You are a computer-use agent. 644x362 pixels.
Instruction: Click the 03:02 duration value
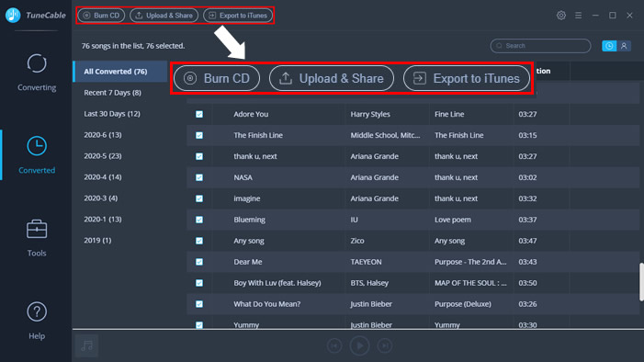pyautogui.click(x=527, y=177)
